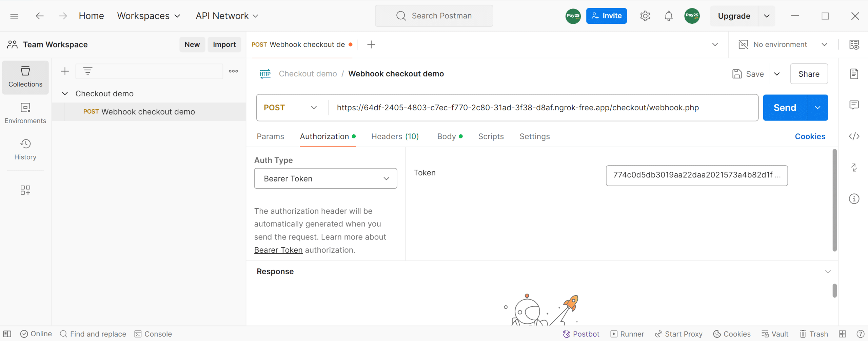Viewport: 868px width, 341px height.
Task: Click the Token input field
Action: [697, 175]
